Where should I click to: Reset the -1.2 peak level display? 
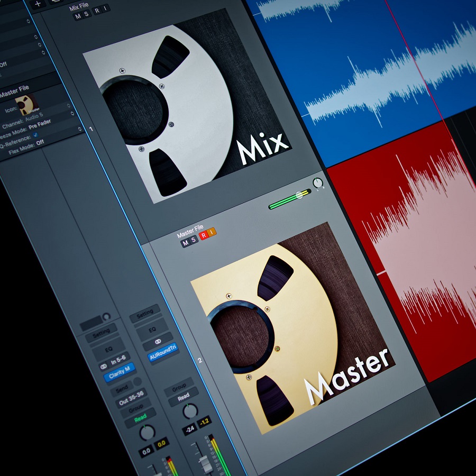click(x=204, y=421)
